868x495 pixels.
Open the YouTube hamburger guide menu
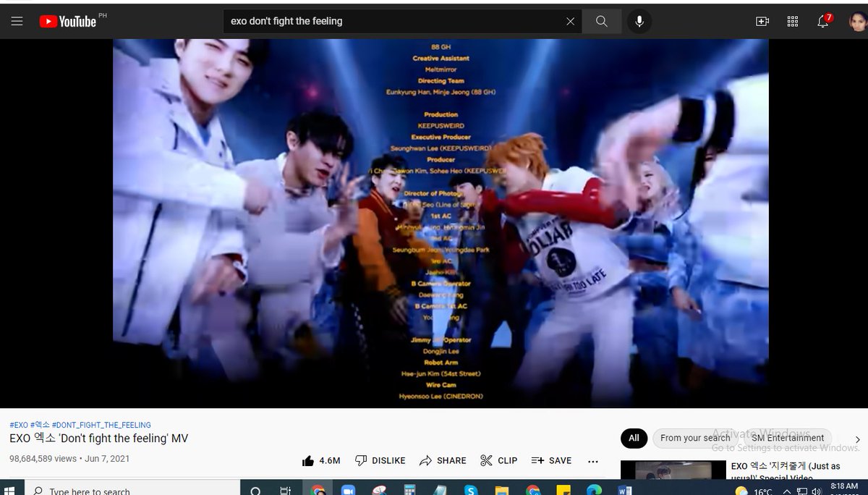coord(17,22)
